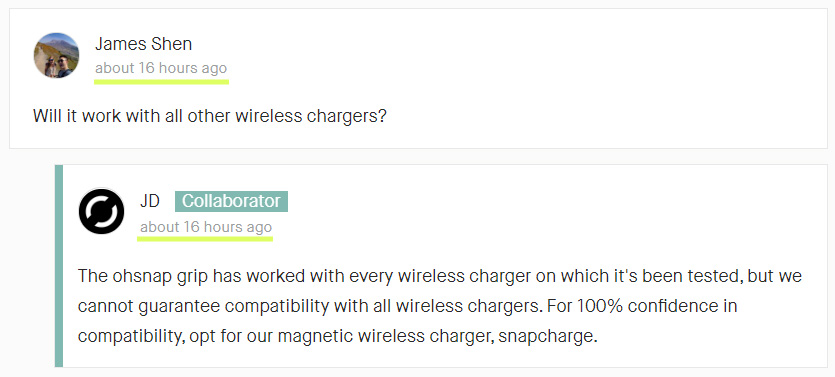The height and width of the screenshot is (377, 835).
Task: Click the yellow highlight under James Shen's timestamp
Action: 161,81
